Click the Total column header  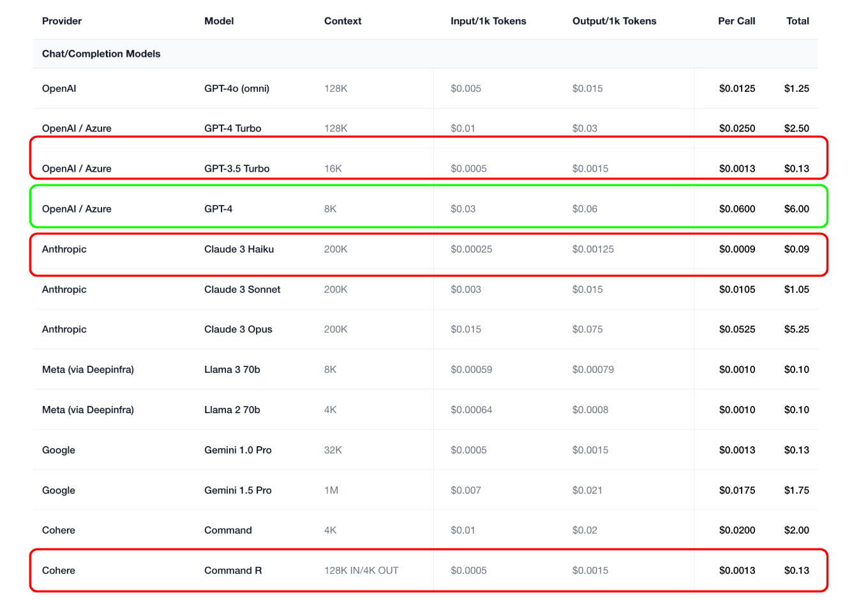[798, 21]
